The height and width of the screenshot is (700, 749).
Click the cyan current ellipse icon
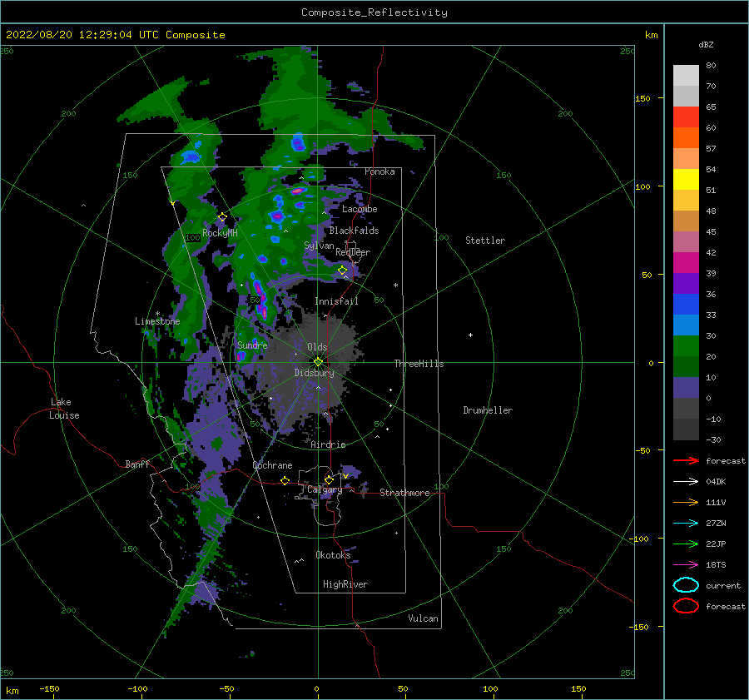click(x=686, y=585)
